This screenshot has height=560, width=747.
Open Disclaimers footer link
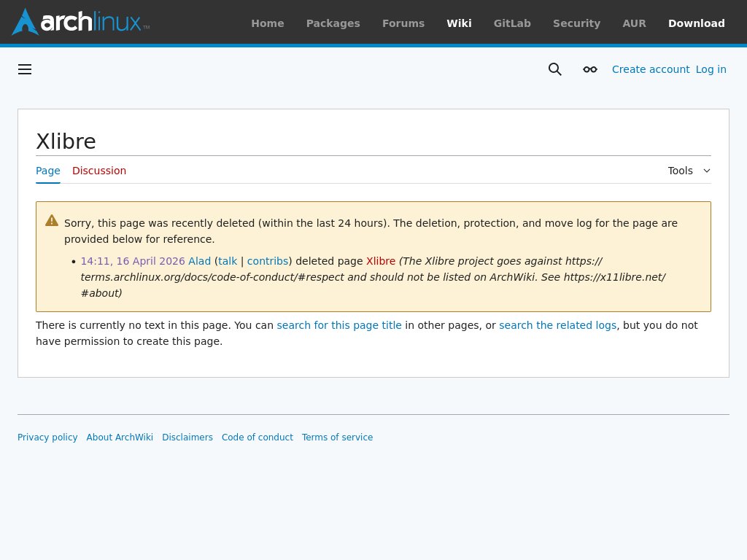pos(187,437)
